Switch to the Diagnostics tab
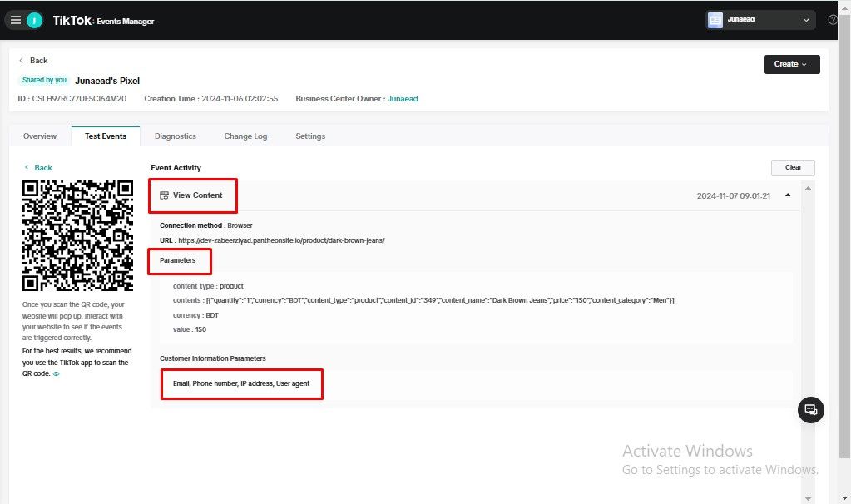 [176, 136]
